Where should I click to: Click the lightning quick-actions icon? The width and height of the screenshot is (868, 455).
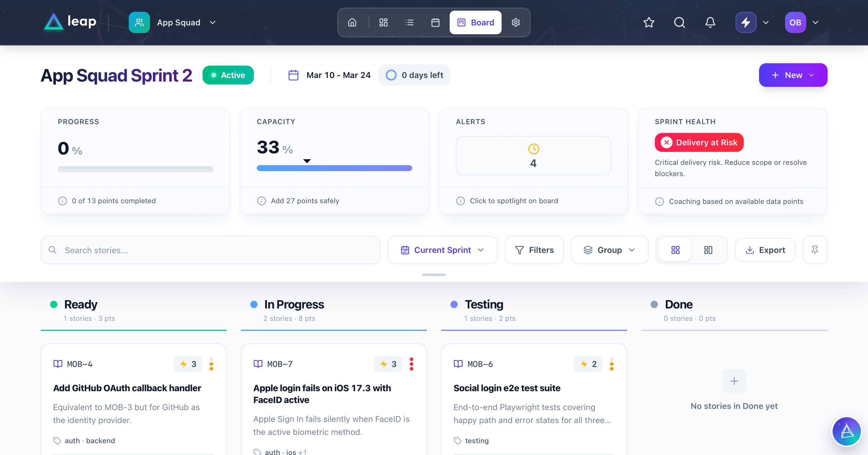tap(745, 22)
